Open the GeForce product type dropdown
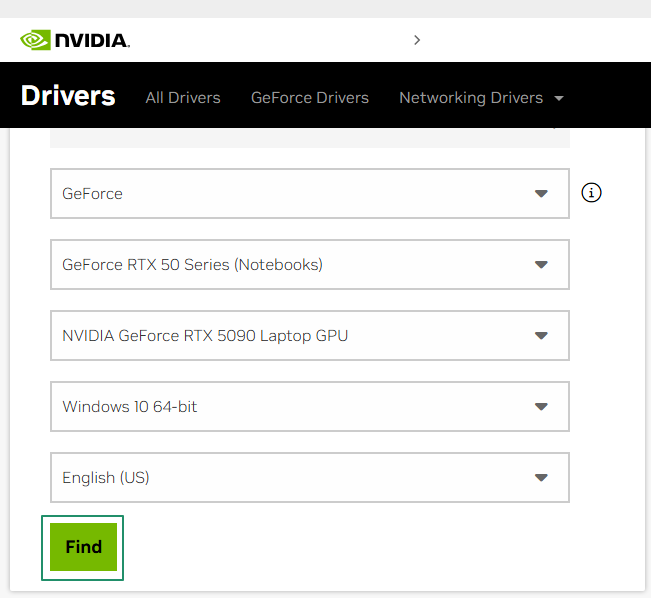Image resolution: width=651 pixels, height=598 pixels. [310, 194]
